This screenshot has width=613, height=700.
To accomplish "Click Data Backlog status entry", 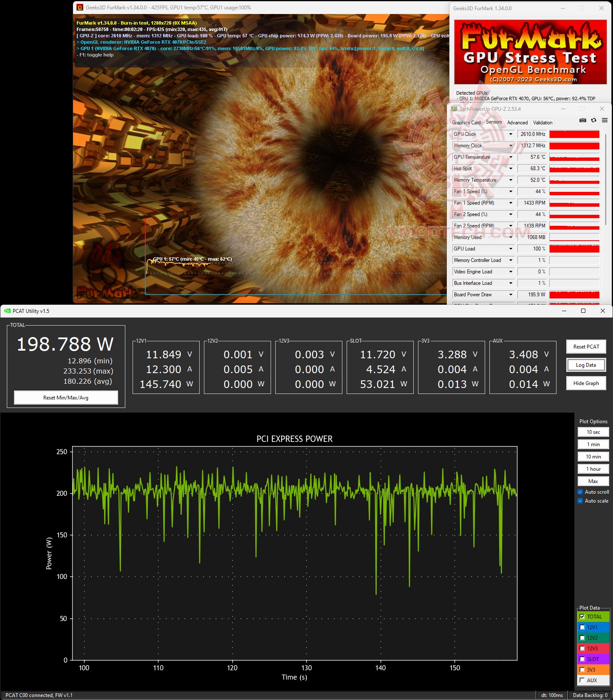I will click(x=590, y=695).
